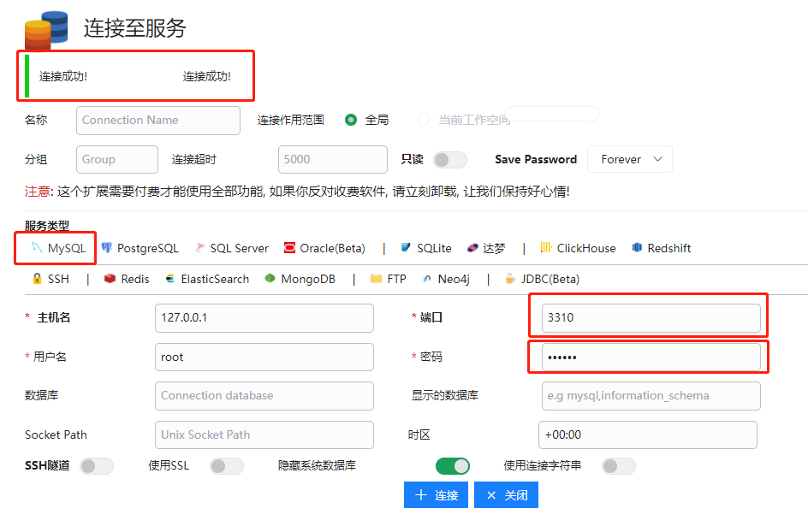808x532 pixels.
Task: Choose PostgreSQL as the service type
Action: (x=140, y=248)
